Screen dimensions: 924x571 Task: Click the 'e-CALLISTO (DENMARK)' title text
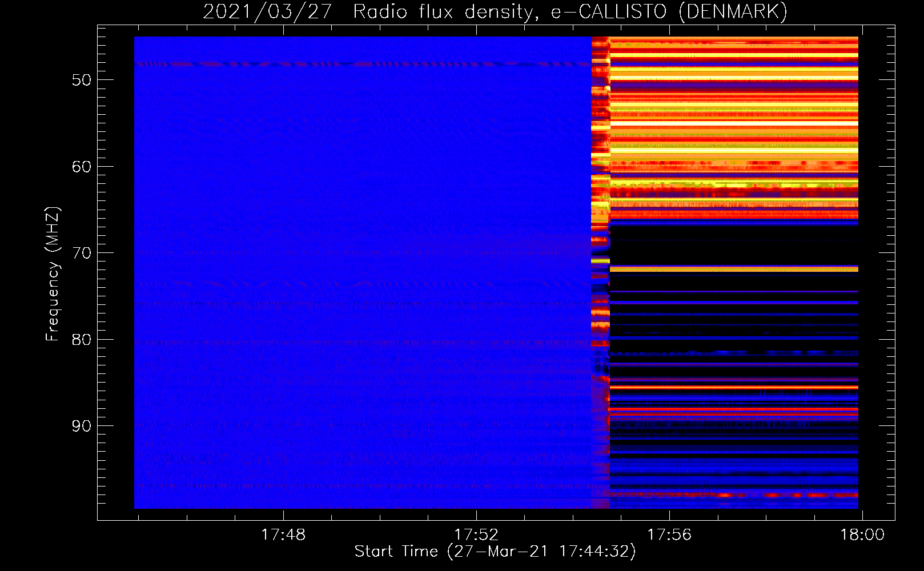click(x=669, y=12)
